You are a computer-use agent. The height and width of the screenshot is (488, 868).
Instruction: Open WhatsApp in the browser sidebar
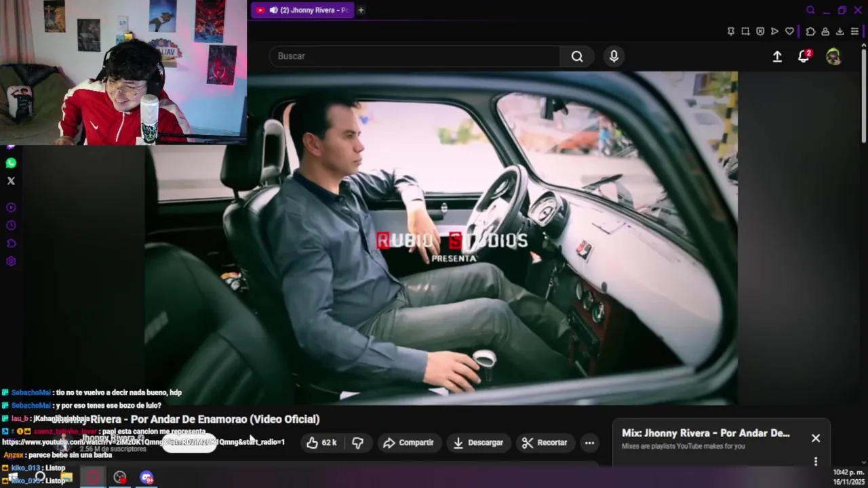11,163
